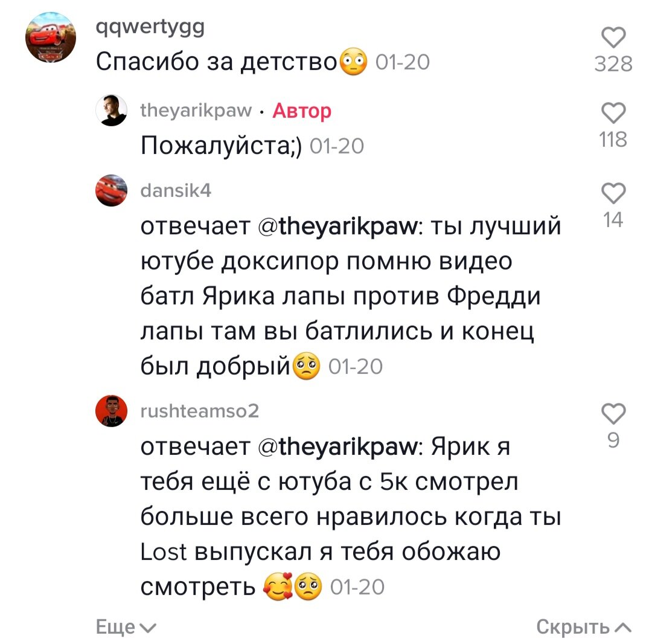Open the rushteamso2 username
Viewport: 652px width, 644px height.
(x=200, y=411)
